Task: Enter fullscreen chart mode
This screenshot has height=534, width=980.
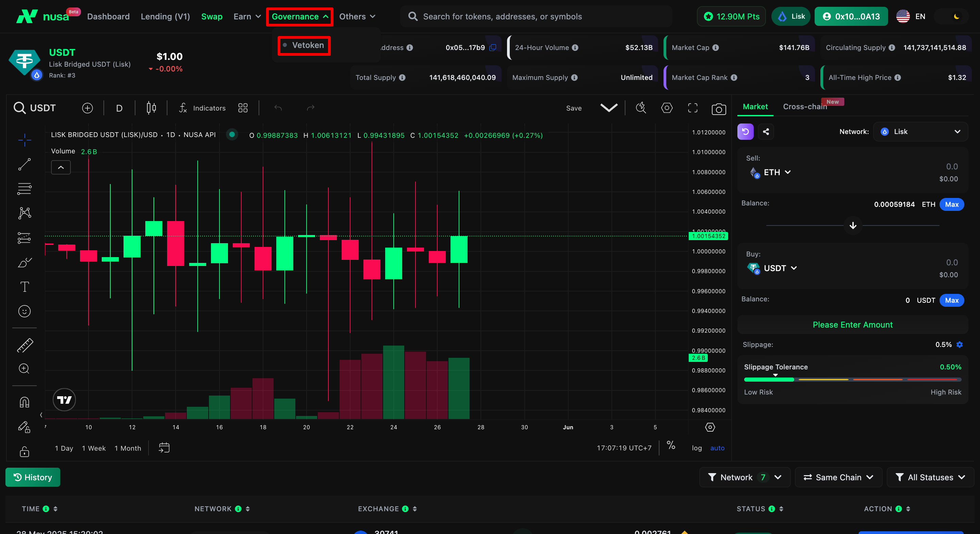Action: coord(692,108)
